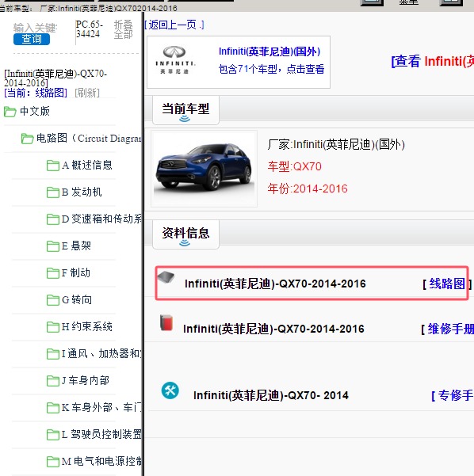Screen dimensions: 474x476
Task: Click the 资料信息 tab header
Action: pyautogui.click(x=185, y=234)
